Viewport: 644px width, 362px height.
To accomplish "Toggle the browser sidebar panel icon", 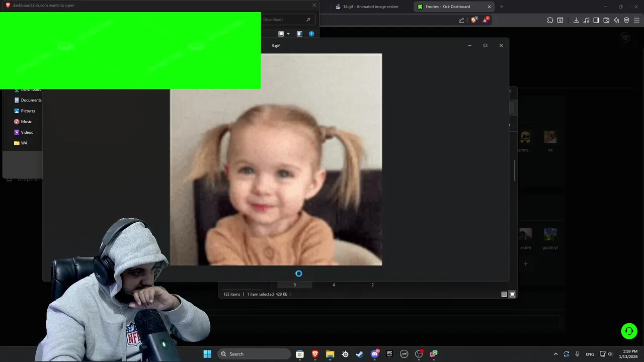I will [596, 20].
